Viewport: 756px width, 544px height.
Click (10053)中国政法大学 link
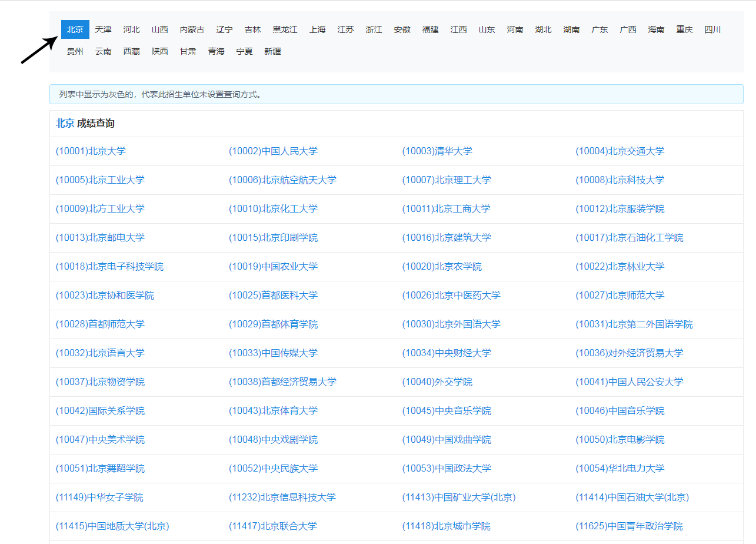coord(447,469)
